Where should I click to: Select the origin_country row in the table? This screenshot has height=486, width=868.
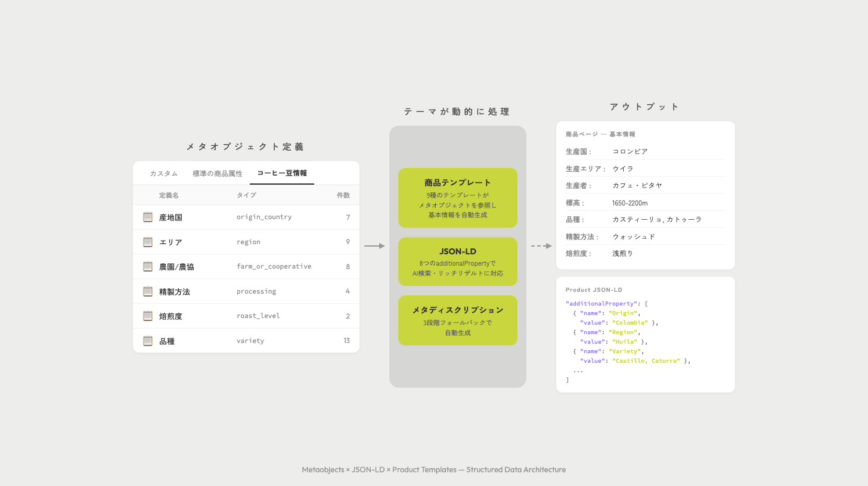(x=246, y=217)
